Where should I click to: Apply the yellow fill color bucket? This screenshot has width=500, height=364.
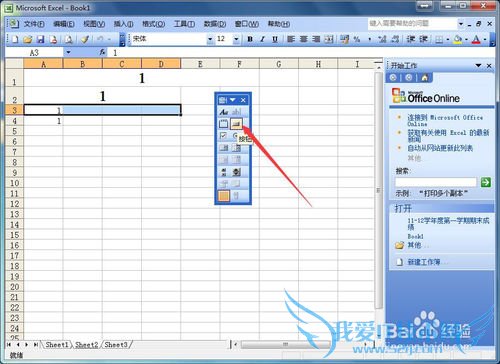coord(458,39)
